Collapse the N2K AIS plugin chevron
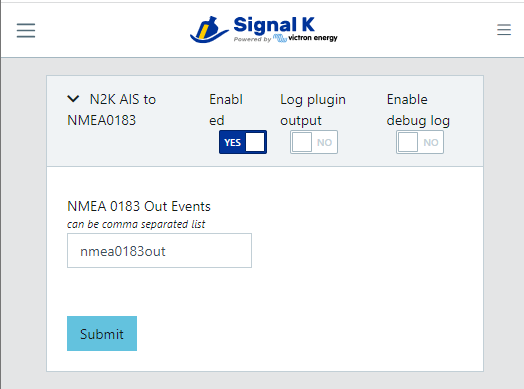 tap(73, 99)
